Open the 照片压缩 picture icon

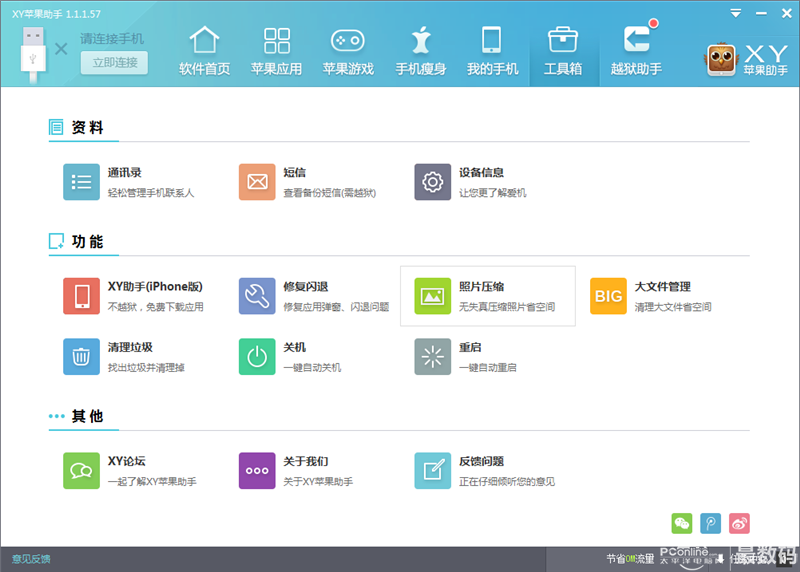point(432,296)
